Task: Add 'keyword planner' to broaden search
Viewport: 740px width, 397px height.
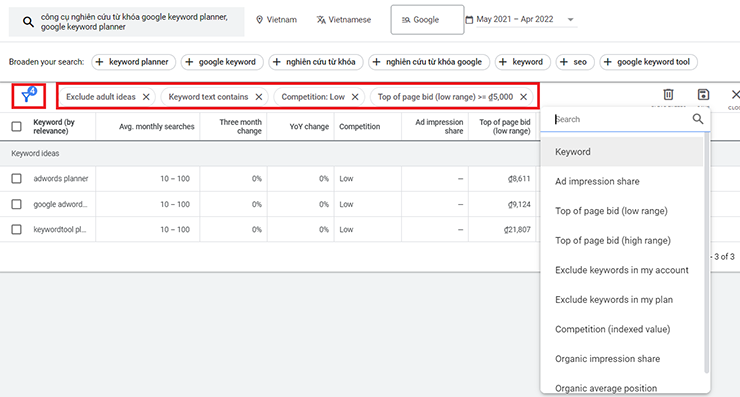Action: pyautogui.click(x=134, y=62)
